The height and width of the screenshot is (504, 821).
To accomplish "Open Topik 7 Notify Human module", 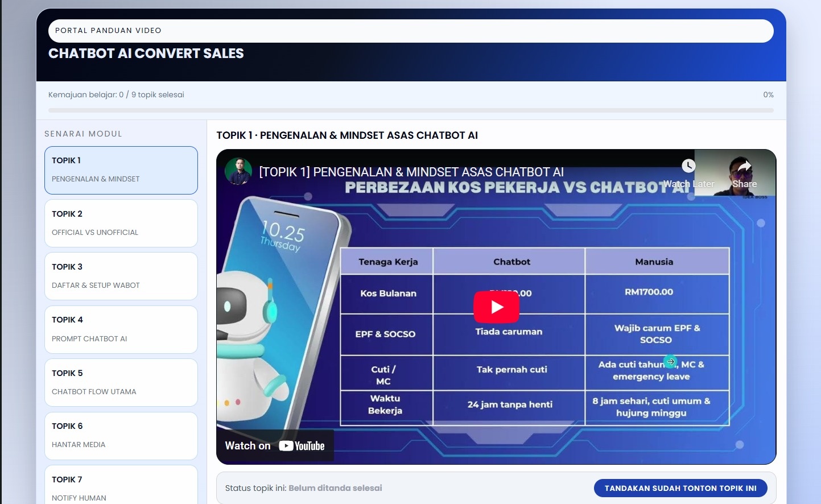I will 121,485.
